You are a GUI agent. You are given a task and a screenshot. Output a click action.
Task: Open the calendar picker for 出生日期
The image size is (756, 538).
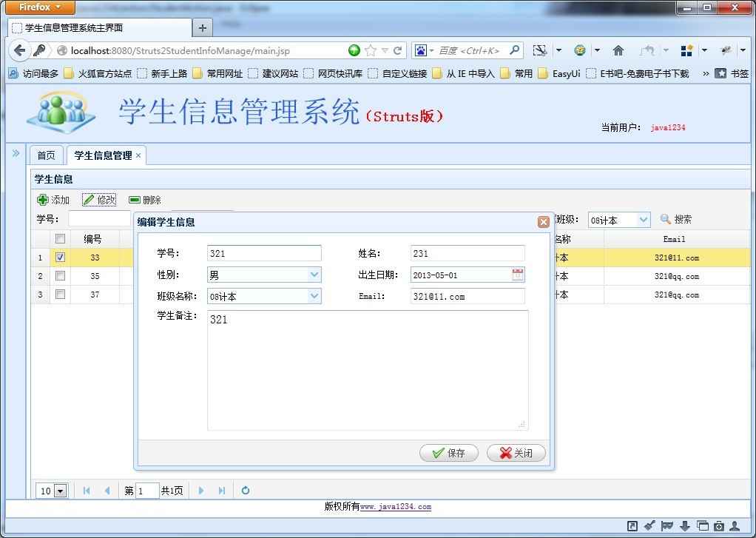click(517, 275)
